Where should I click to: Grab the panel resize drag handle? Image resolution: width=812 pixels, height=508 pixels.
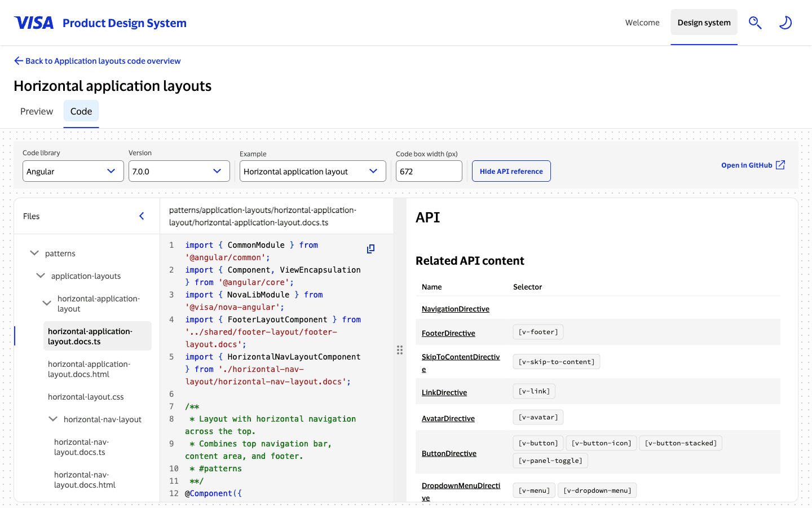pyautogui.click(x=400, y=350)
